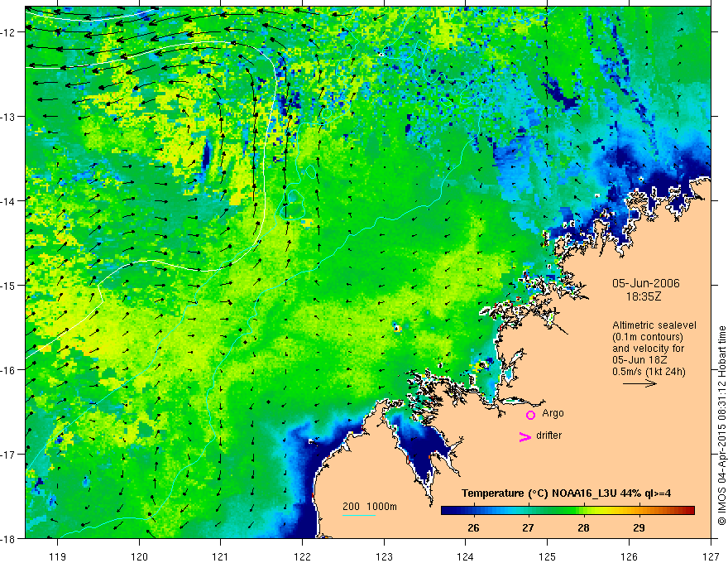Click the velocity scale arrow under 0.5m/s
Screen dimensions: 728x563
(639, 383)
